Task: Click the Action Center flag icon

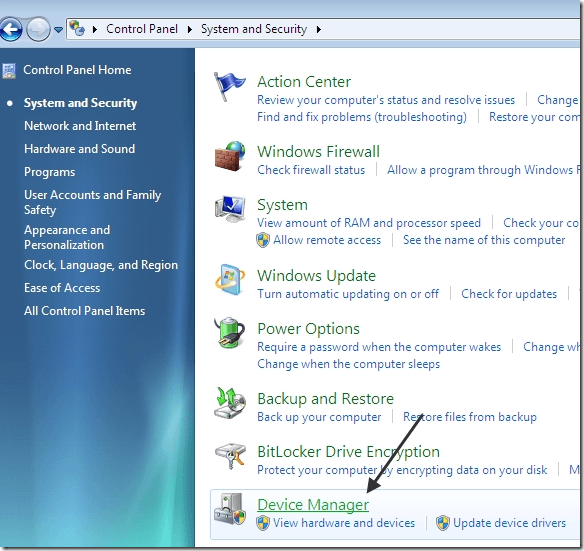Action: (x=229, y=87)
